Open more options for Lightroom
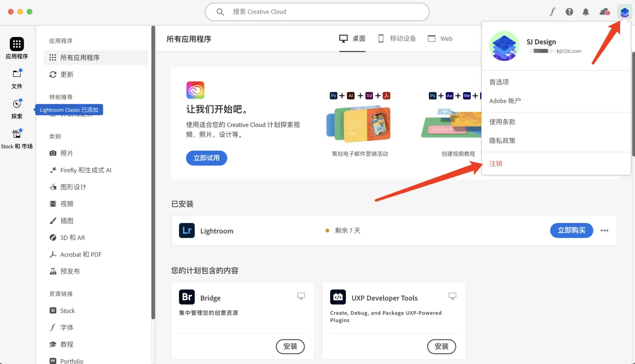635x364 pixels. coord(604,230)
